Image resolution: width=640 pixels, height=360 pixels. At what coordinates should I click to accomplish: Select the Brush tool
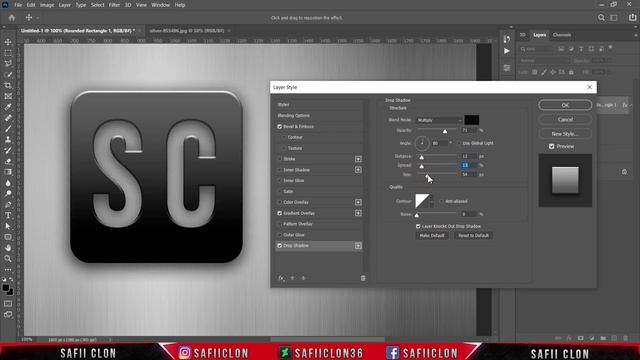[8, 129]
